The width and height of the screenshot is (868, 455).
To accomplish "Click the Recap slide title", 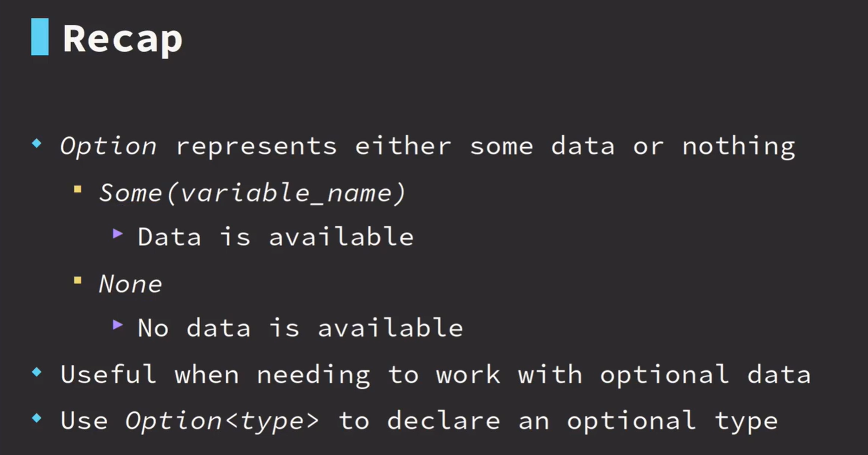I will [x=123, y=39].
